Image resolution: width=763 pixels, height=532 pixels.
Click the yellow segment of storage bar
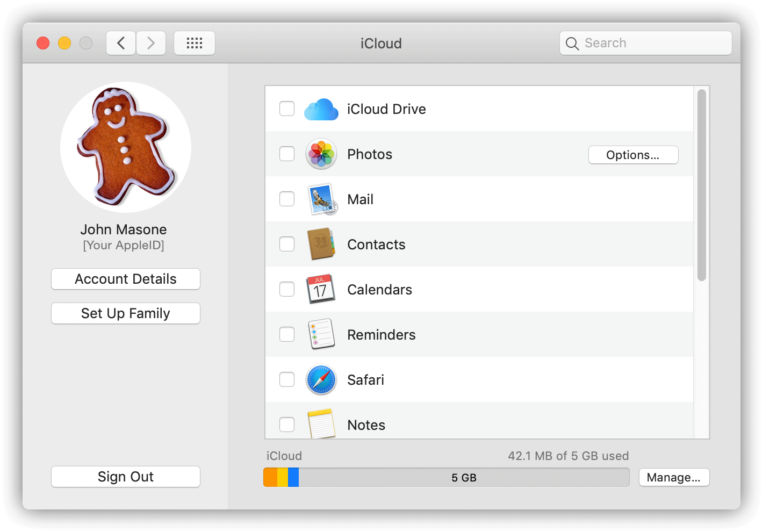[283, 477]
